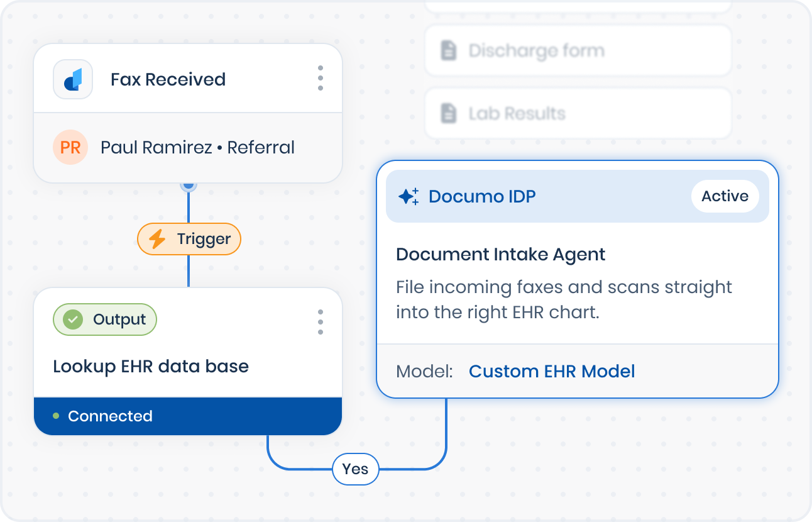Click the document icon beside Discharge form

448,51
